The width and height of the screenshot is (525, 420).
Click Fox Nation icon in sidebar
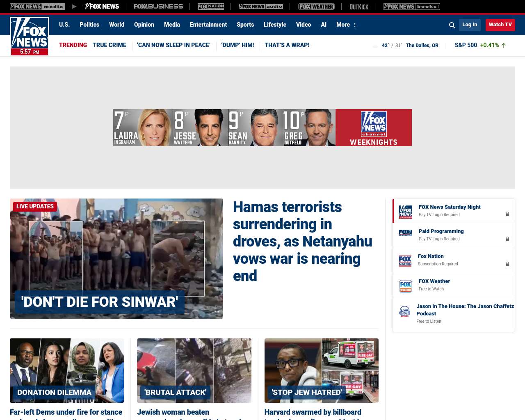click(405, 261)
